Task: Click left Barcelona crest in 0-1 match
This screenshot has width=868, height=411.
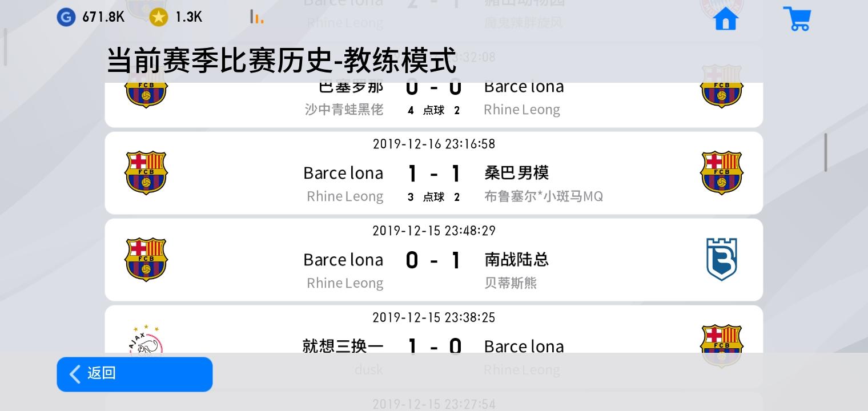Action: coord(146,260)
